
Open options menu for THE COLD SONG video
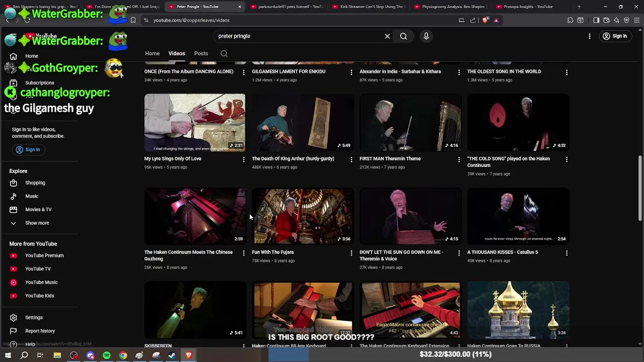[x=567, y=159]
